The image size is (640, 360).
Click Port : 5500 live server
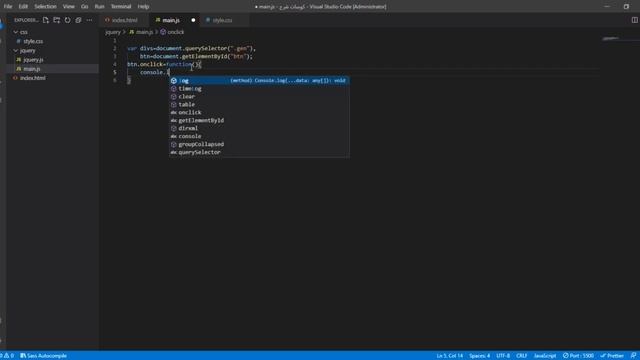[x=578, y=356]
